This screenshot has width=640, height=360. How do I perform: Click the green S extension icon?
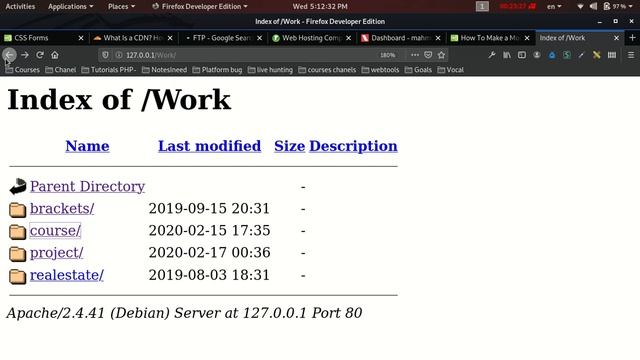pos(567,55)
